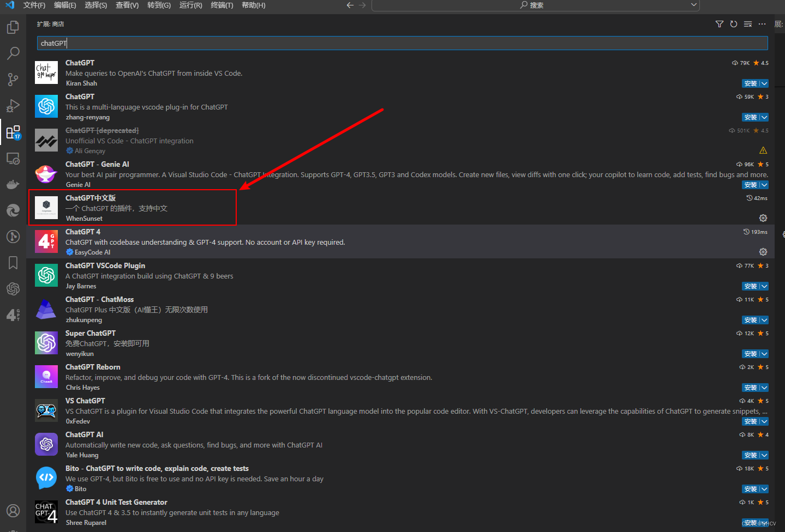The height and width of the screenshot is (532, 785).
Task: Install ChatGPT - Genie AI extension
Action: tap(751, 185)
